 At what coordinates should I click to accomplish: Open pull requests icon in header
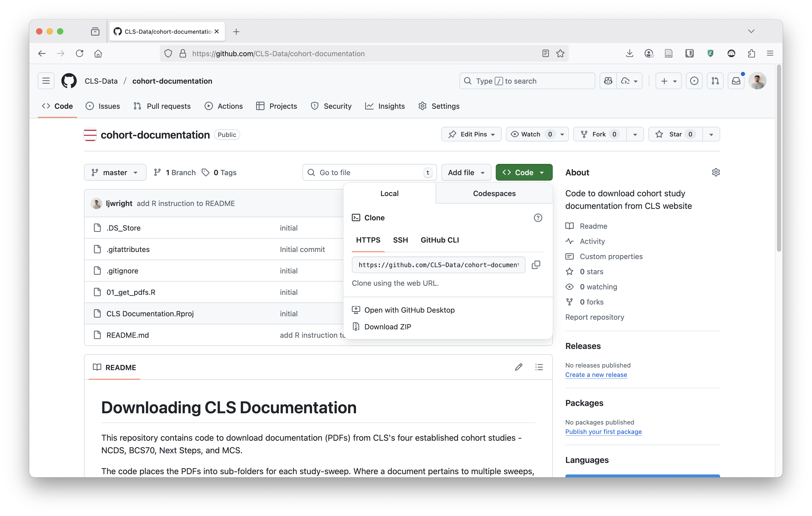point(715,81)
